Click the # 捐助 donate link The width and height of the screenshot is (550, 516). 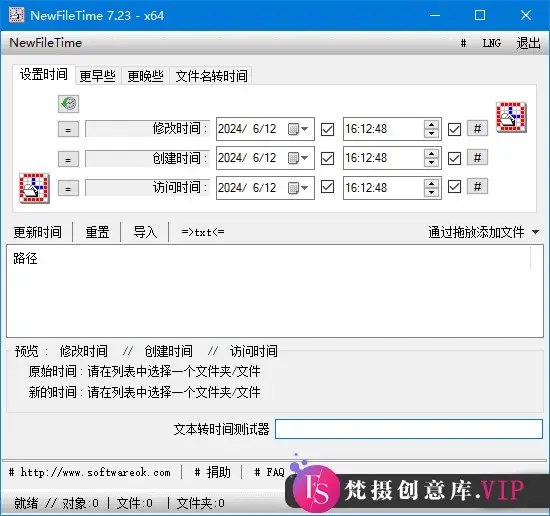(213, 473)
